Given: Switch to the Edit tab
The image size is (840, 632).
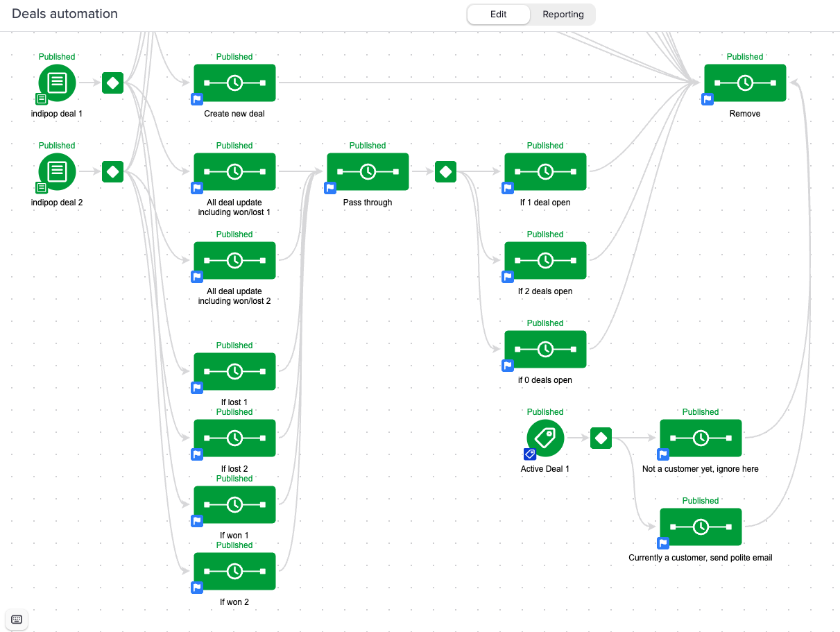Looking at the screenshot, I should point(499,15).
